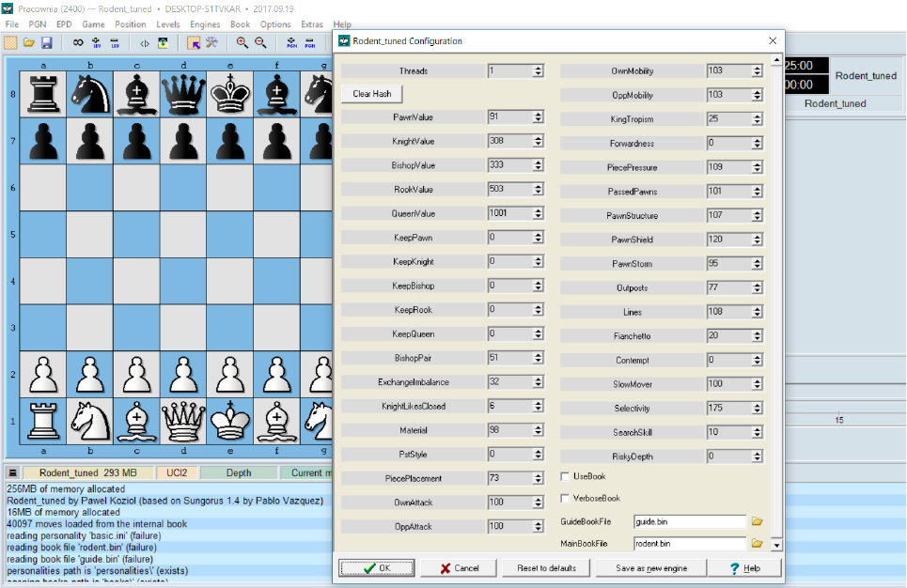Click the Depth column header
The height and width of the screenshot is (588, 907).
point(239,473)
